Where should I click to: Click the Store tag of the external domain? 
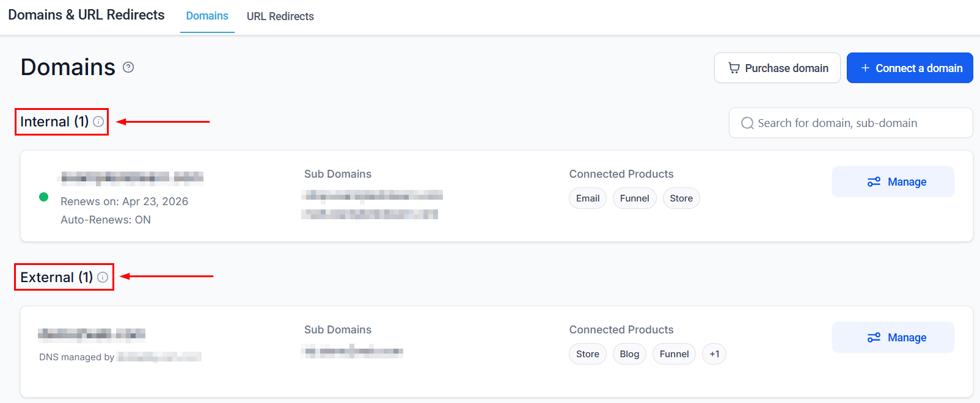tap(588, 354)
